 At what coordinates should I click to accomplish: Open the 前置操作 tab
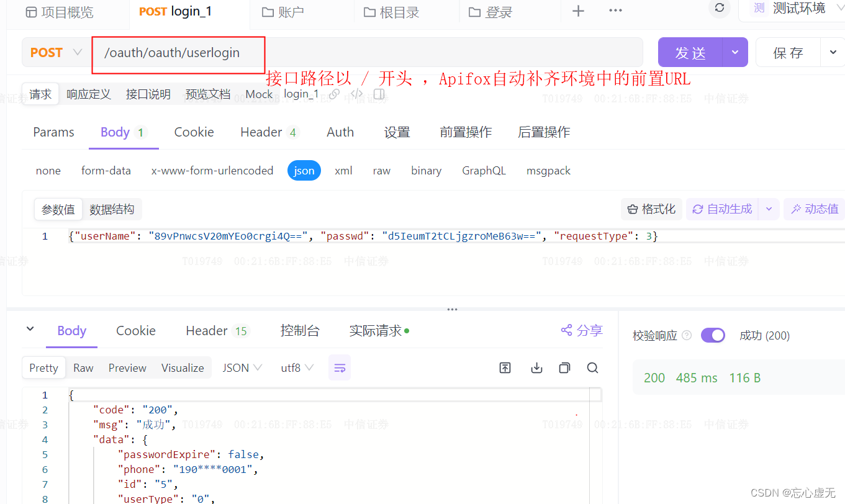click(x=466, y=132)
